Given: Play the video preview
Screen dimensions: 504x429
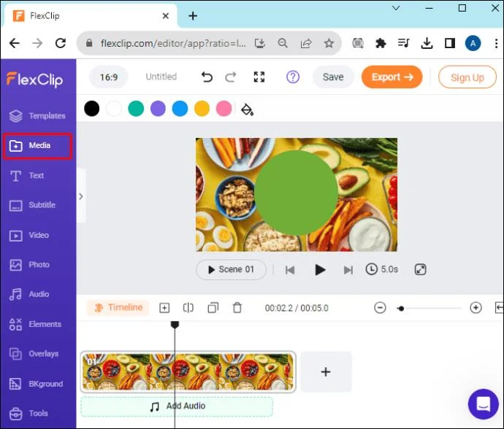Looking at the screenshot, I should pos(320,270).
